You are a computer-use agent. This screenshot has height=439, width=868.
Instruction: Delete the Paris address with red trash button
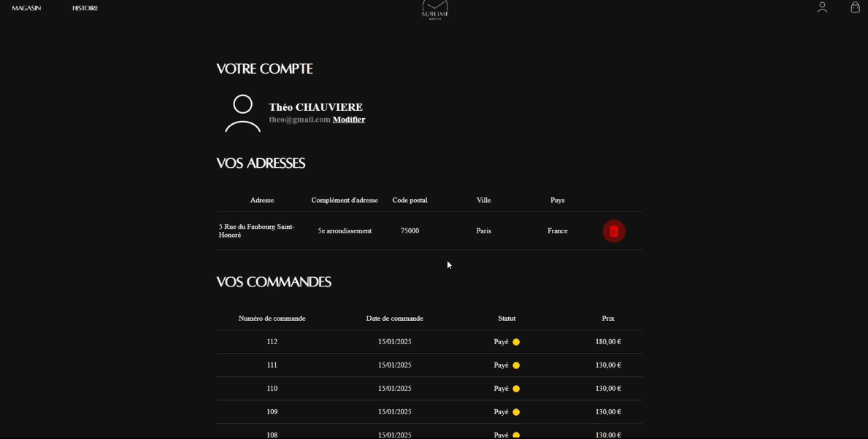click(x=613, y=231)
